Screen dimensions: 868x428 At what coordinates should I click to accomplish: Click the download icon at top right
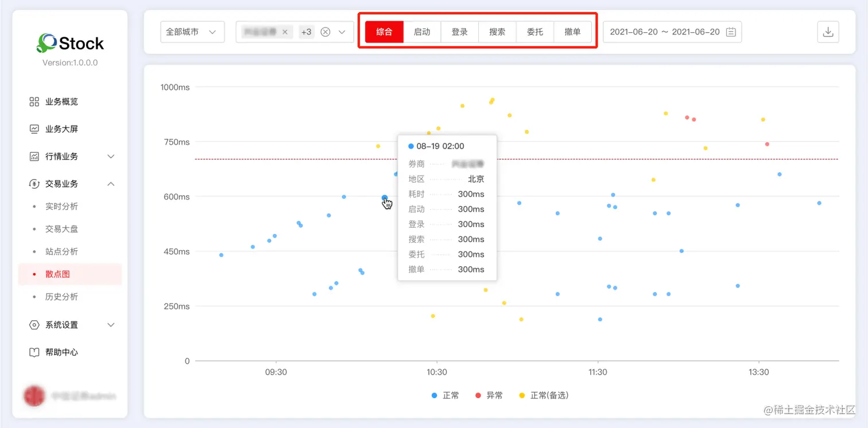coord(828,32)
